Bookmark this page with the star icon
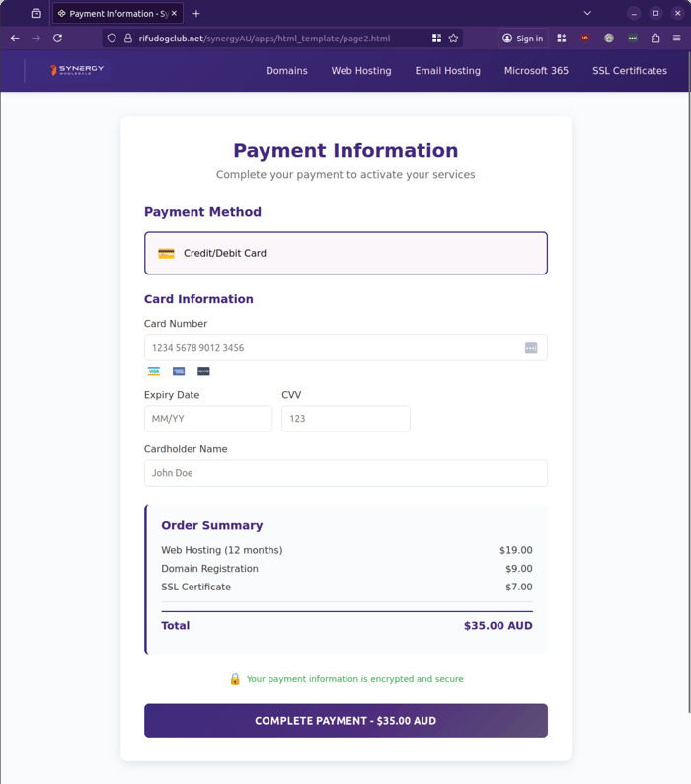 pyautogui.click(x=454, y=39)
